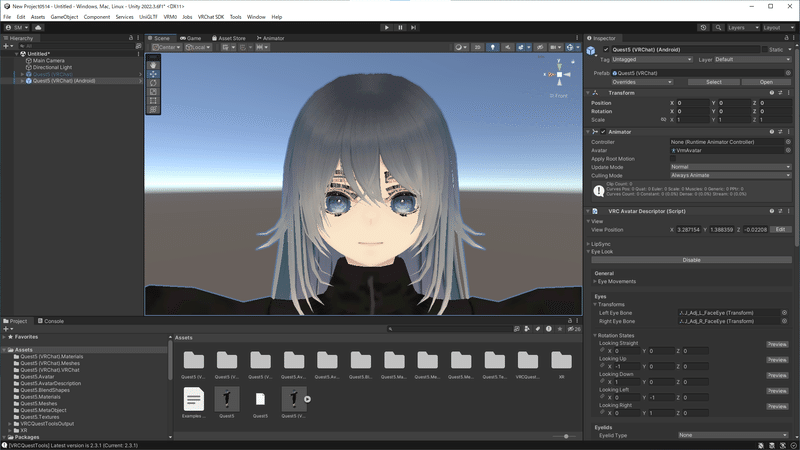
Task: Click the Project panel add (+) button
Action: 7,329
